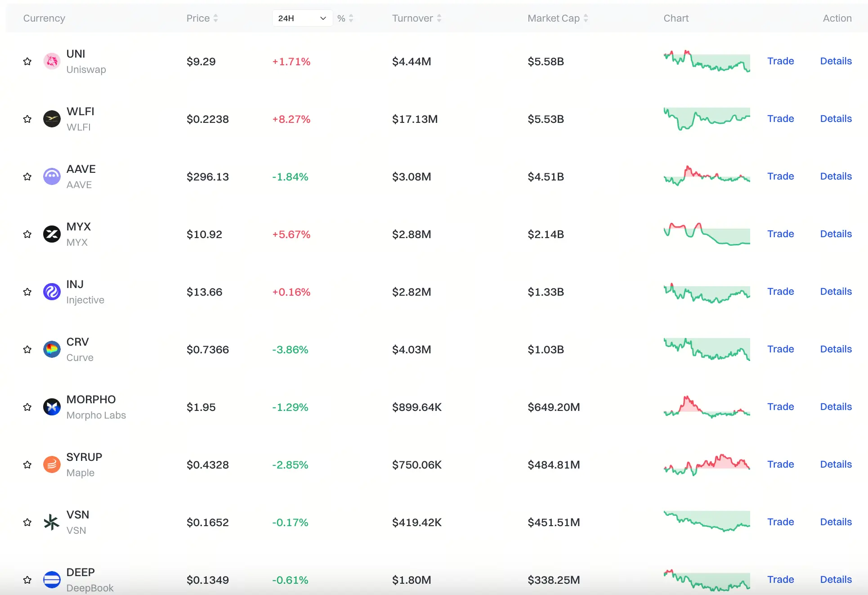
Task: Click the $0.7366 CRV price
Action: coord(208,350)
